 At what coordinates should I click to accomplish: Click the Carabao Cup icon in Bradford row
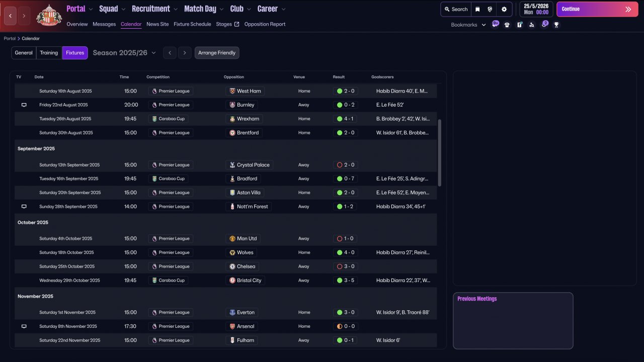[x=154, y=178]
